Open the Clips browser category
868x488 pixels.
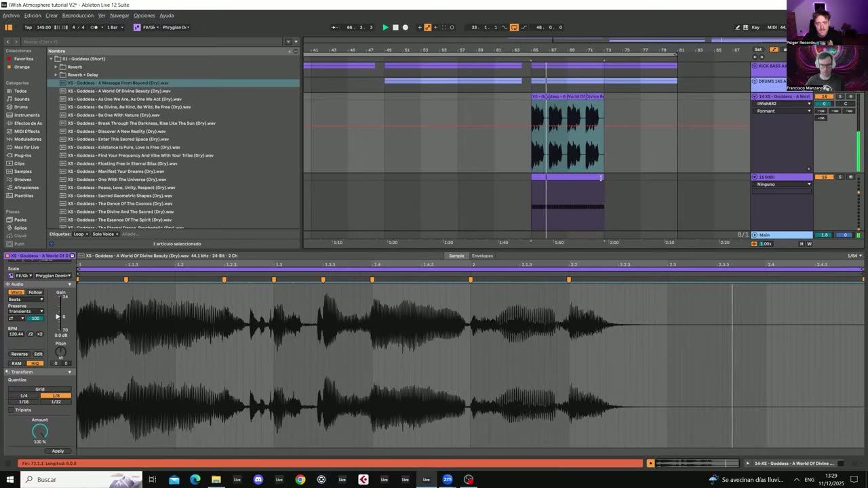[20, 163]
